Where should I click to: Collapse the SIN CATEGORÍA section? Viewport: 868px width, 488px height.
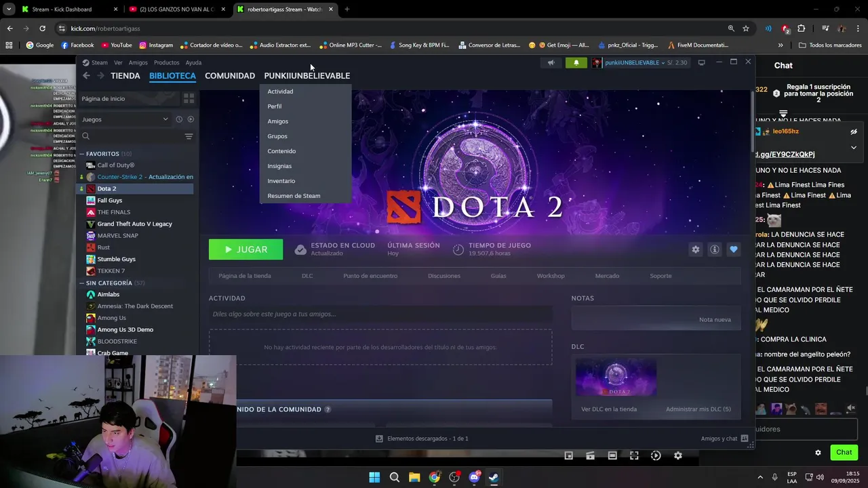(82, 283)
